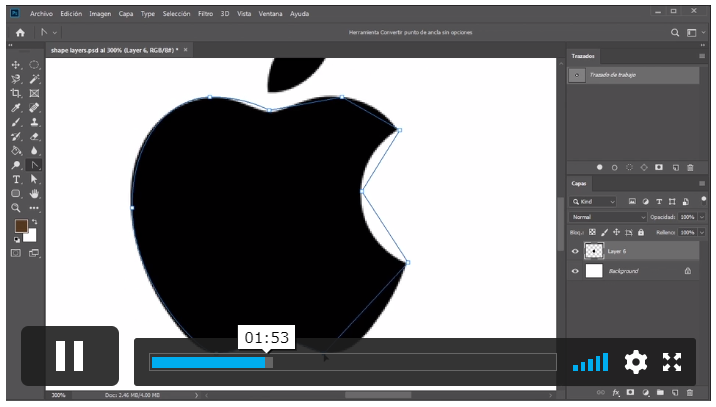Select the Path Selection arrow tool
This screenshot has height=407, width=716.
click(x=34, y=179)
